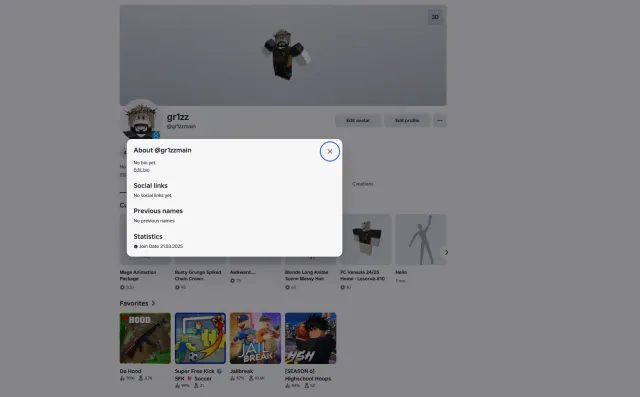Click the FC Venezia 24/25 Home item name
This screenshot has height=397, width=640.
point(362,275)
